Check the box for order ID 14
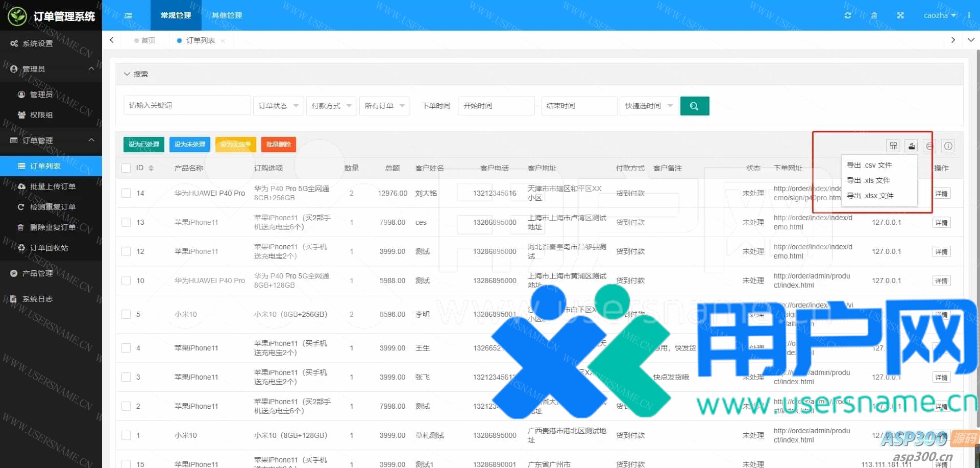The image size is (980, 468). 126,193
